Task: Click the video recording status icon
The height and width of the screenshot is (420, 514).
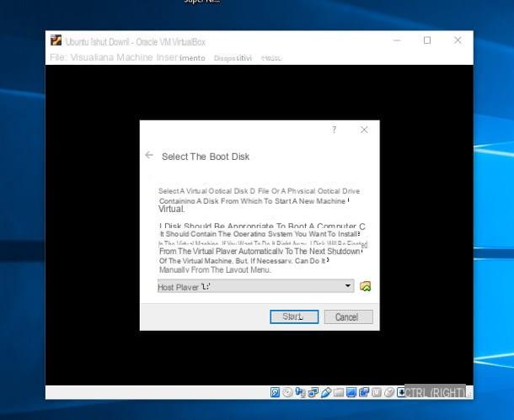Action: (364, 392)
